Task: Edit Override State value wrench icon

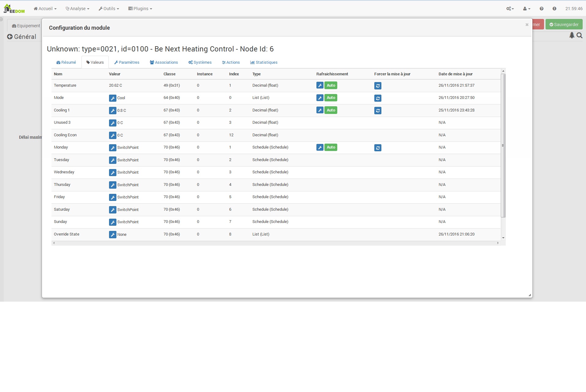Action: click(x=113, y=235)
